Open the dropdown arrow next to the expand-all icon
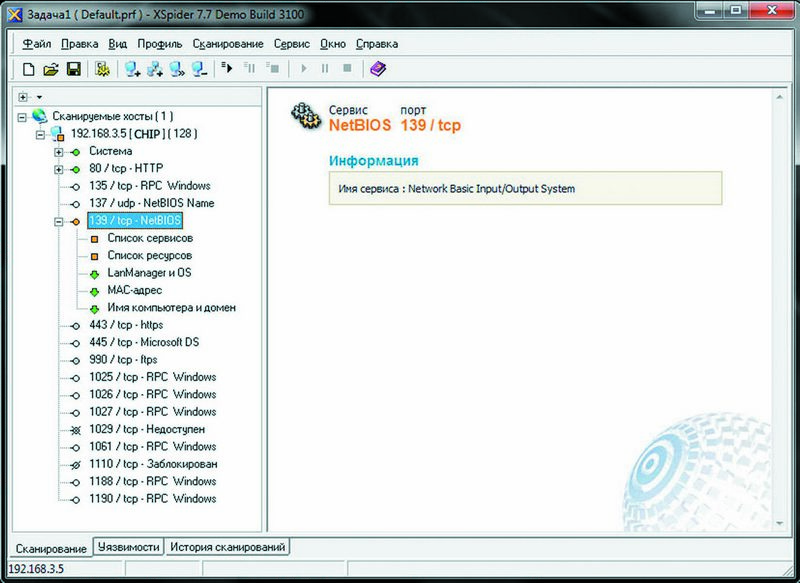Viewport: 800px width, 583px height. (x=39, y=97)
